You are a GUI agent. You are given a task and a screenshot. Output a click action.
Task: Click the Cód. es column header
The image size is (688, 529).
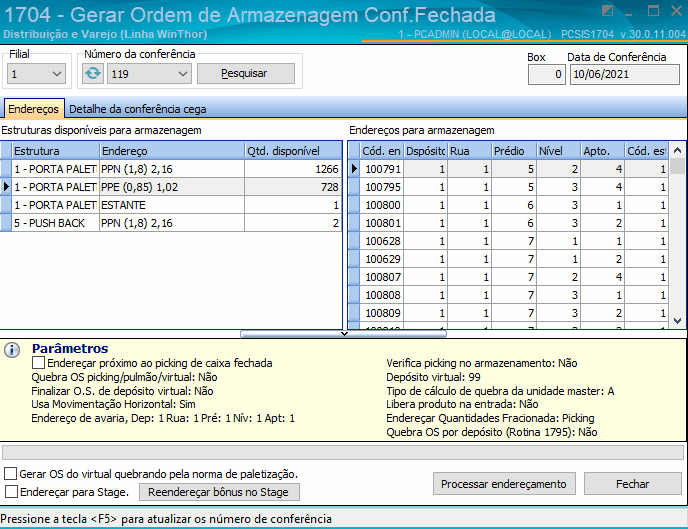click(647, 151)
